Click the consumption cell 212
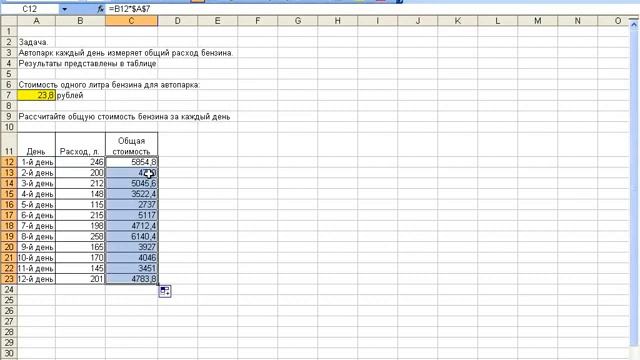This screenshot has height=360, width=640. click(80, 183)
